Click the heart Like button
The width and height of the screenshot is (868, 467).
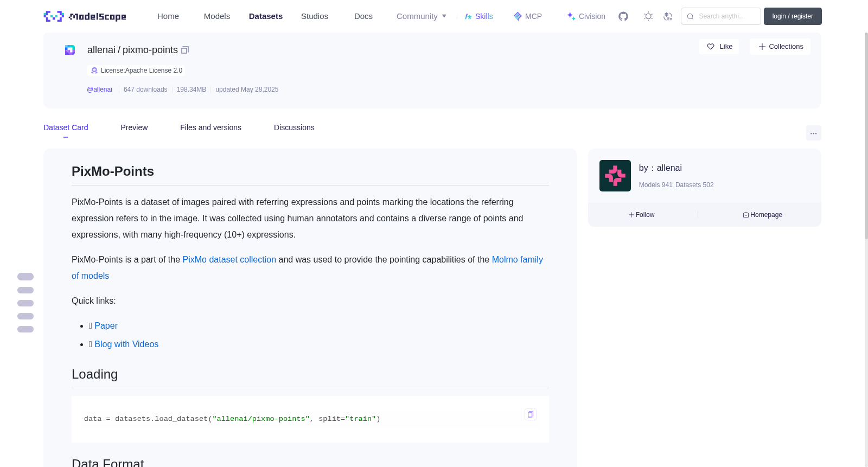(x=719, y=47)
